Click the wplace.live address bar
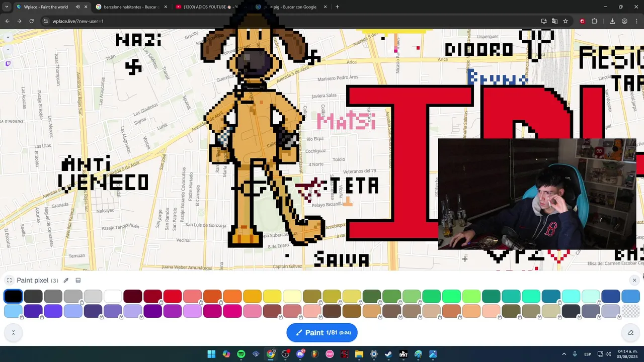The height and width of the screenshot is (362, 644). pyautogui.click(x=292, y=21)
